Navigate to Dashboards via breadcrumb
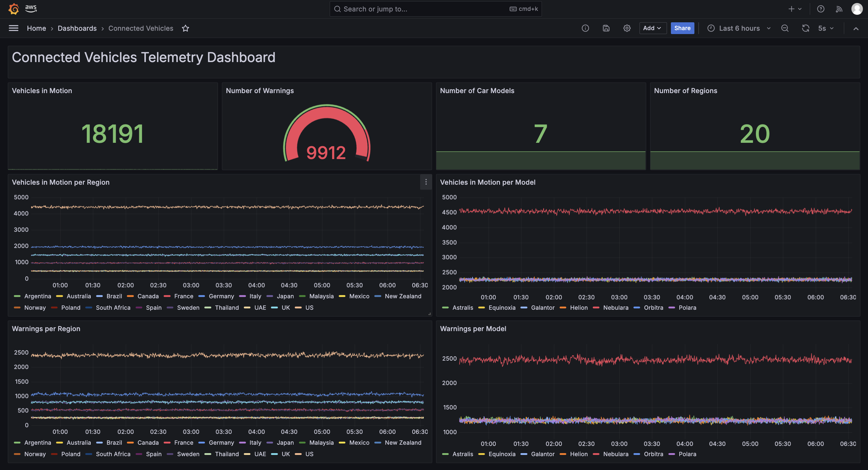Image resolution: width=868 pixels, height=470 pixels. tap(77, 28)
